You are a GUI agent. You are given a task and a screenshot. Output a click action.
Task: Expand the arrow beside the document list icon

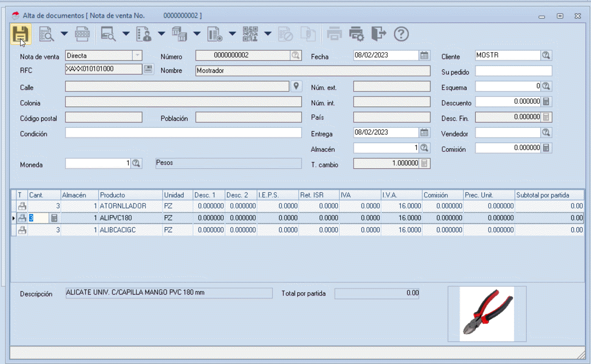pos(232,33)
